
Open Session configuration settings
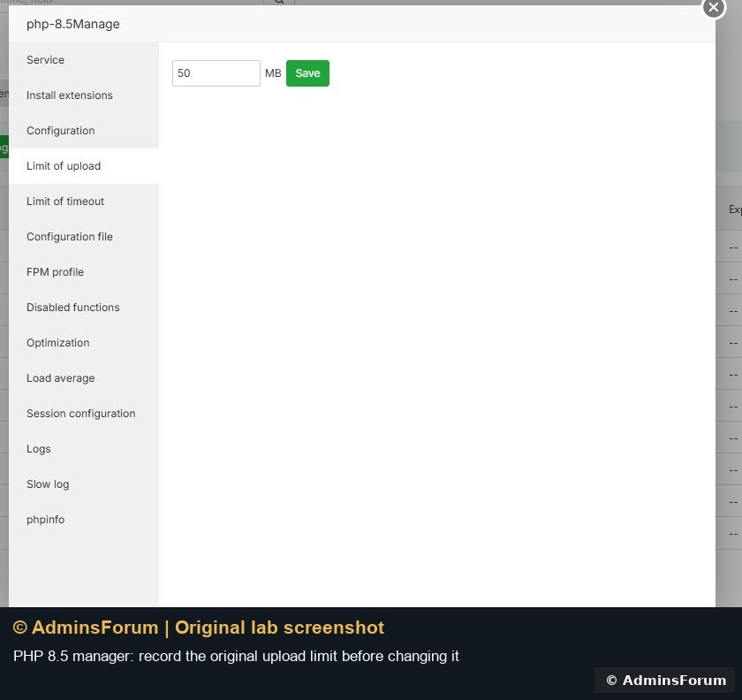(x=84, y=414)
